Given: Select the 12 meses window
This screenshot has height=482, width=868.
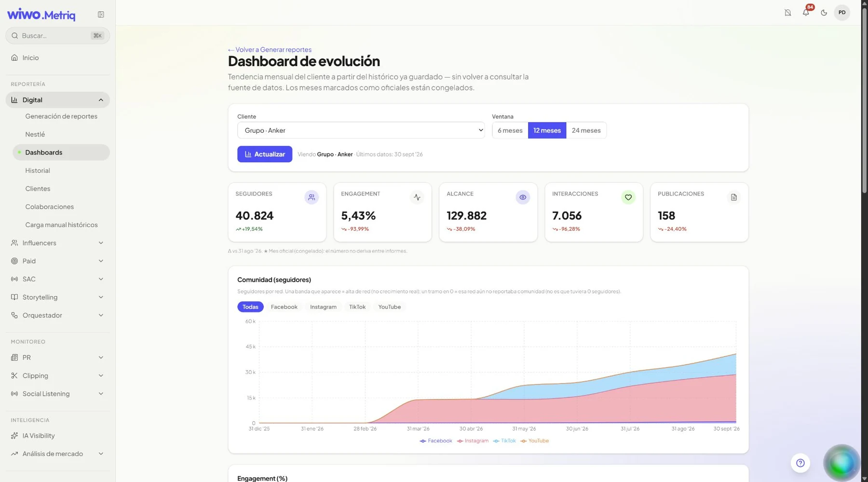Looking at the screenshot, I should coord(547,130).
